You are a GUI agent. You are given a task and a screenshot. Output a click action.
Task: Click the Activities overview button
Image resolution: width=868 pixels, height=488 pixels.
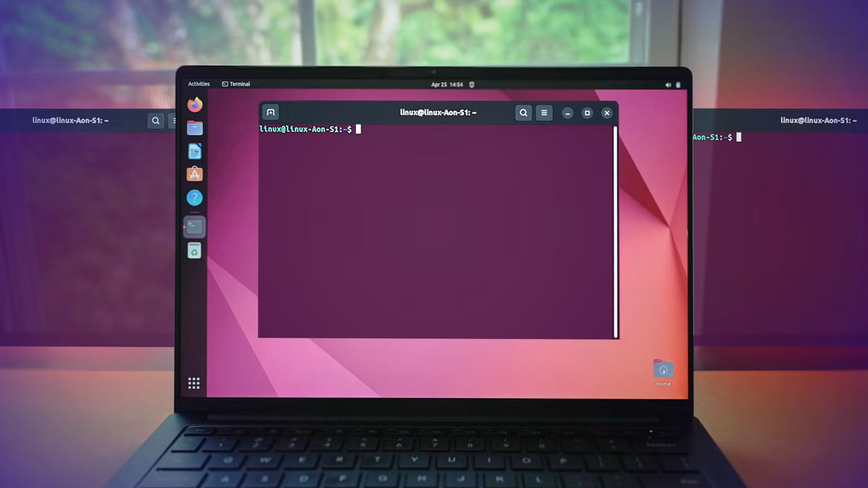click(199, 84)
